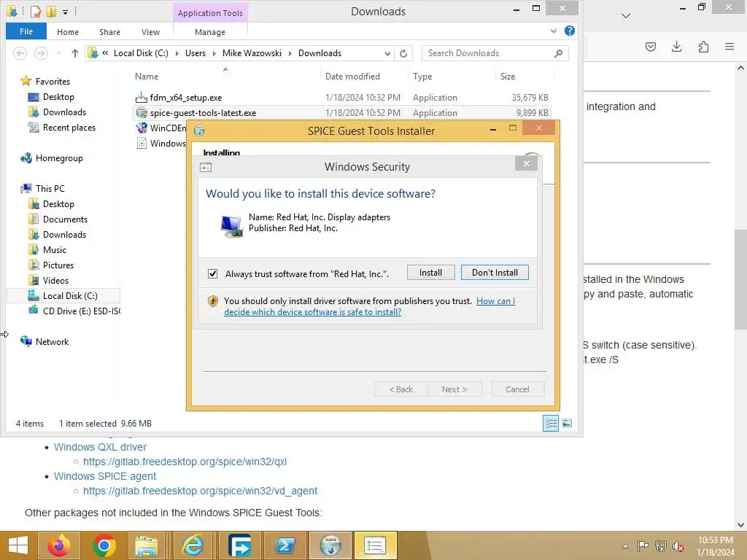Image resolution: width=747 pixels, height=560 pixels.
Task: Go up one folder level
Action: point(75,53)
